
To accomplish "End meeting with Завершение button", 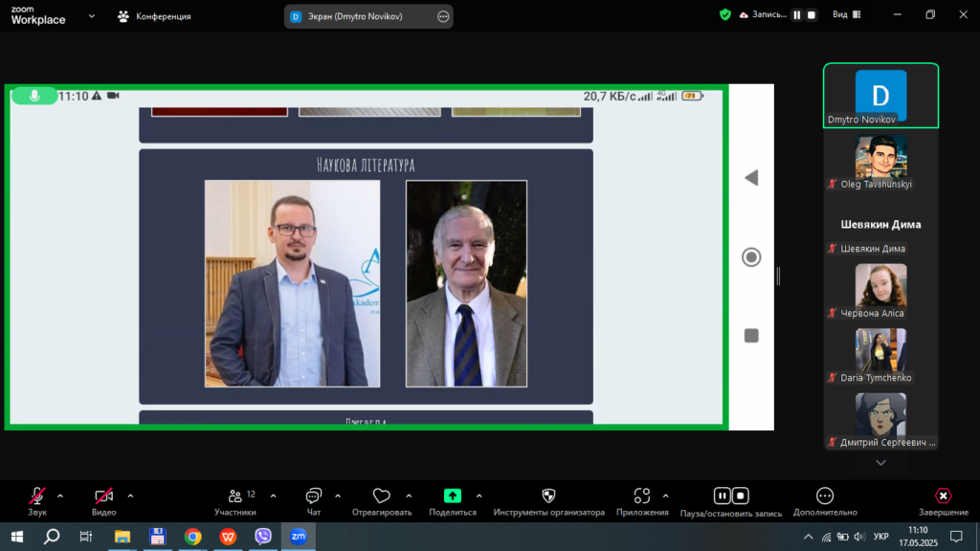I will (x=943, y=501).
